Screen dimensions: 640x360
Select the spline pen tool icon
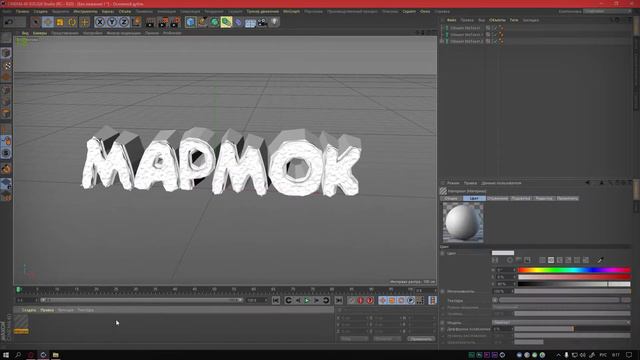pos(202,22)
